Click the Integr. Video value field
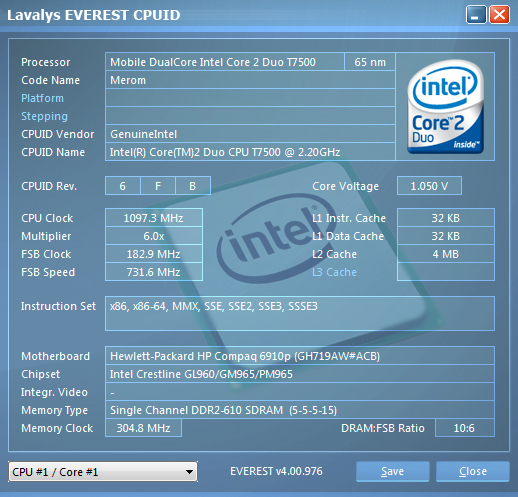 coord(300,392)
